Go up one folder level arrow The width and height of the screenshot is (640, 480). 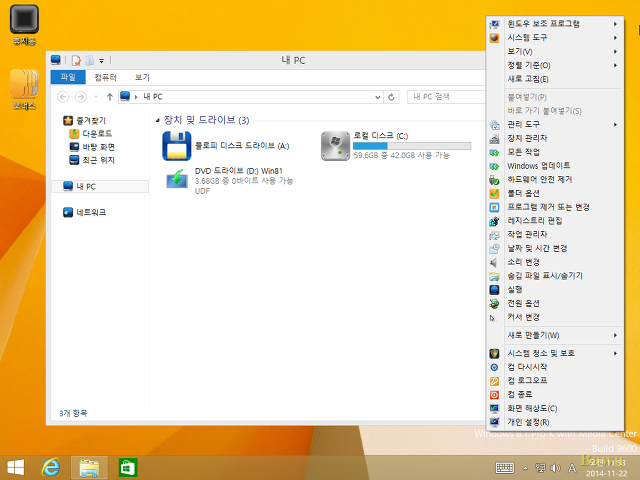click(x=109, y=97)
